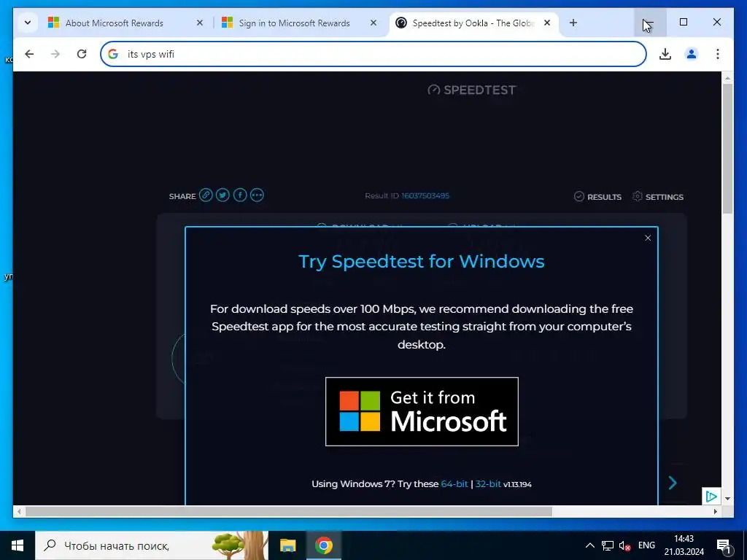Click the Speedtest logo
The width and height of the screenshot is (747, 560).
coord(472,90)
